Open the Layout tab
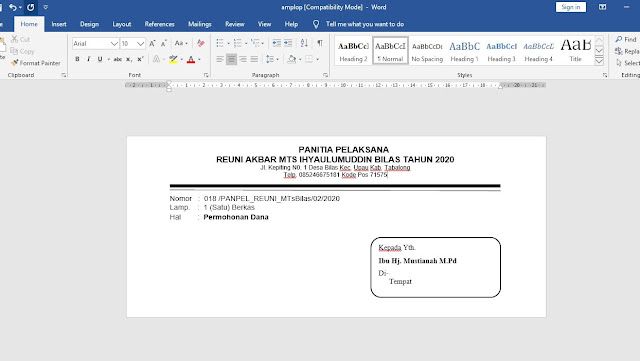Viewport: 640px width, 361px height. (122, 24)
